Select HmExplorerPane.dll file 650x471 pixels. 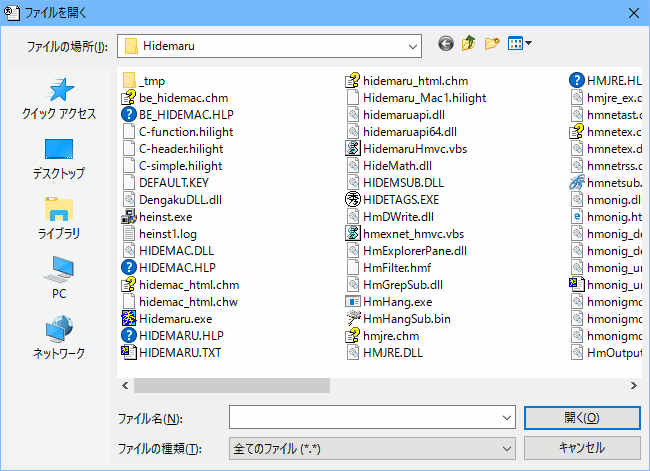407,250
